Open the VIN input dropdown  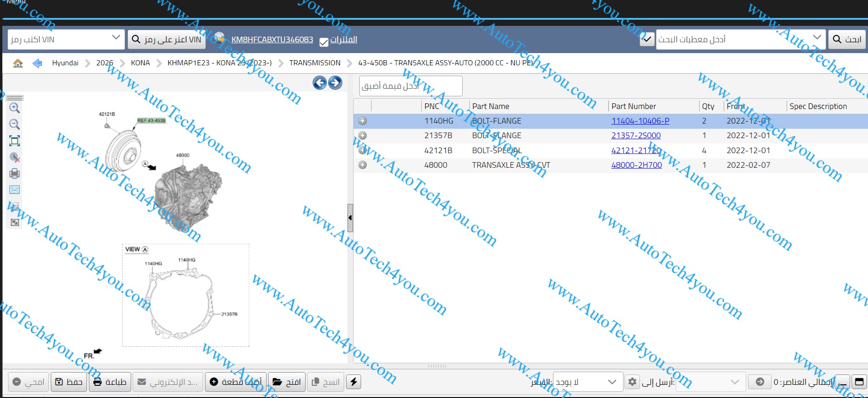point(116,38)
